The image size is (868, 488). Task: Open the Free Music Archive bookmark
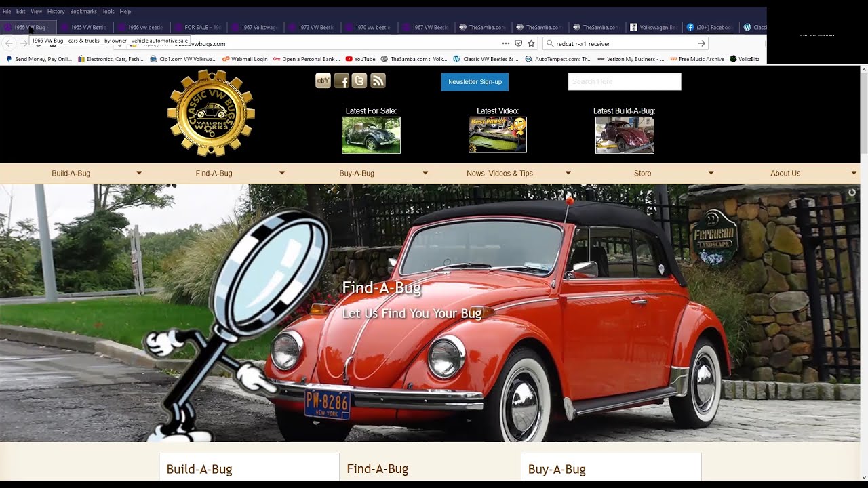tap(697, 59)
